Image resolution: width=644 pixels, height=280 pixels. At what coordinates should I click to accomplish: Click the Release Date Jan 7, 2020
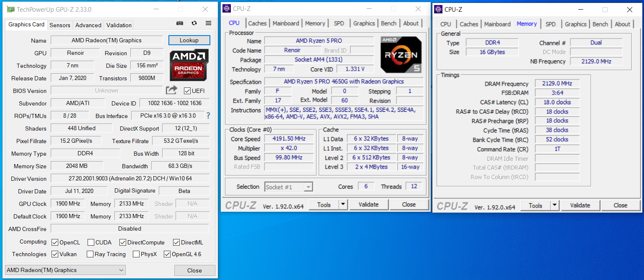[73, 78]
